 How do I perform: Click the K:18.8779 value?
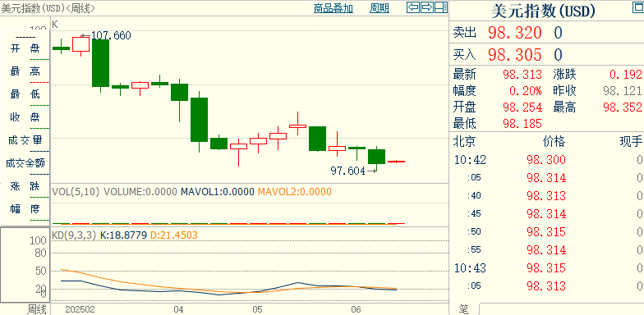coord(124,235)
